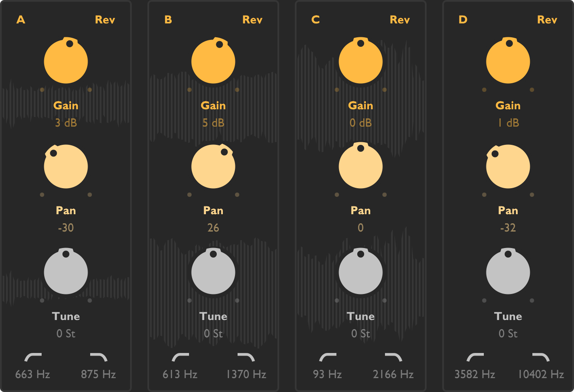Image resolution: width=574 pixels, height=392 pixels.
Task: Click the Tune knob of channel A
Action: [66, 272]
